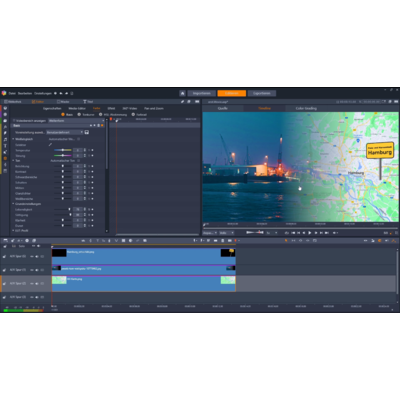Open the Wellenform display dropdown
Viewport: 400px width, 400px height.
click(x=76, y=120)
